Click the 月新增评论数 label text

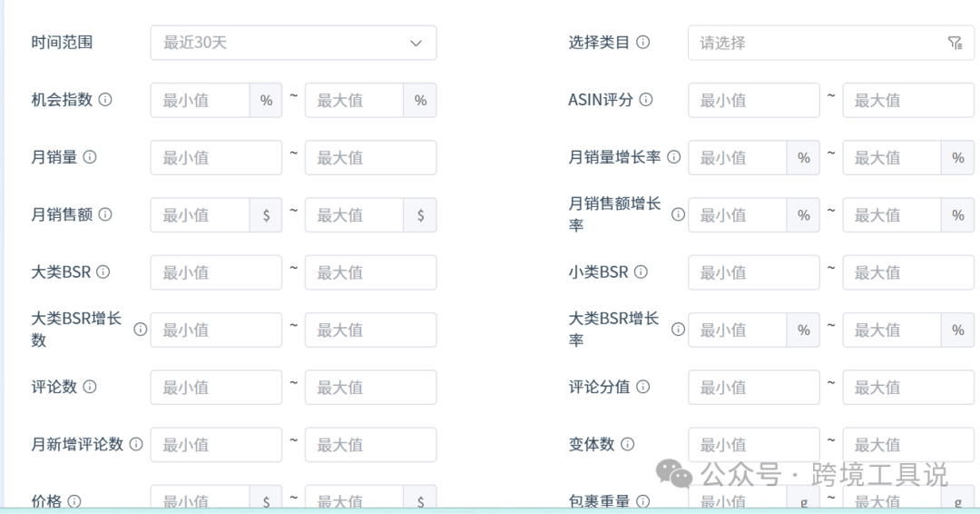pyautogui.click(x=77, y=444)
